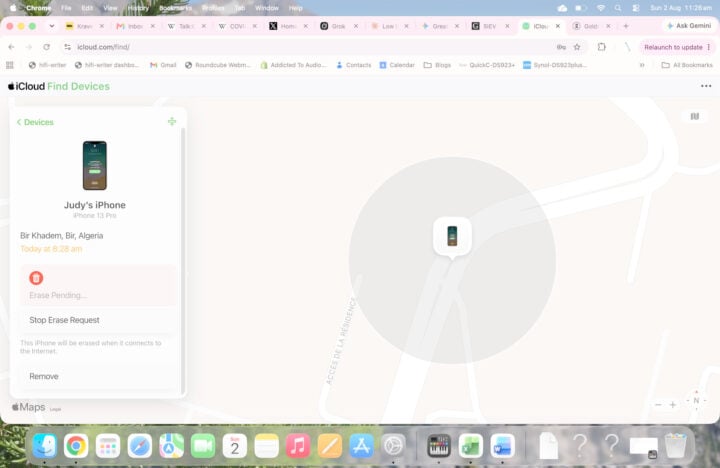This screenshot has height=468, width=720.
Task: Zoom out the map with minus button
Action: click(x=658, y=405)
